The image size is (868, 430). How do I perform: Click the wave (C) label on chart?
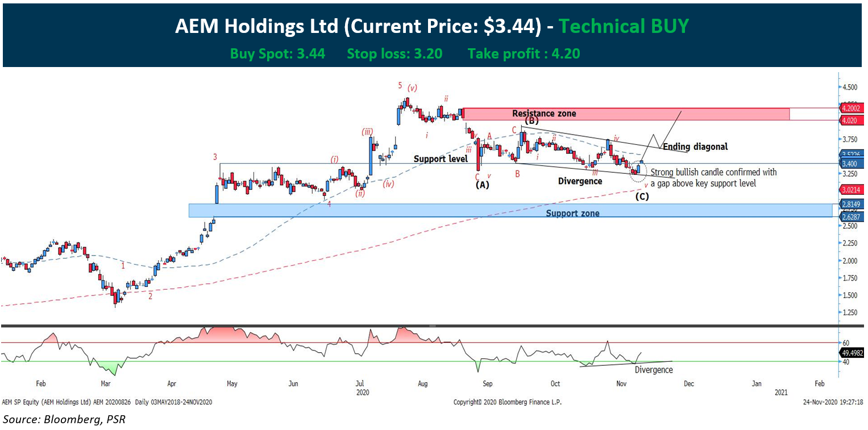click(642, 197)
